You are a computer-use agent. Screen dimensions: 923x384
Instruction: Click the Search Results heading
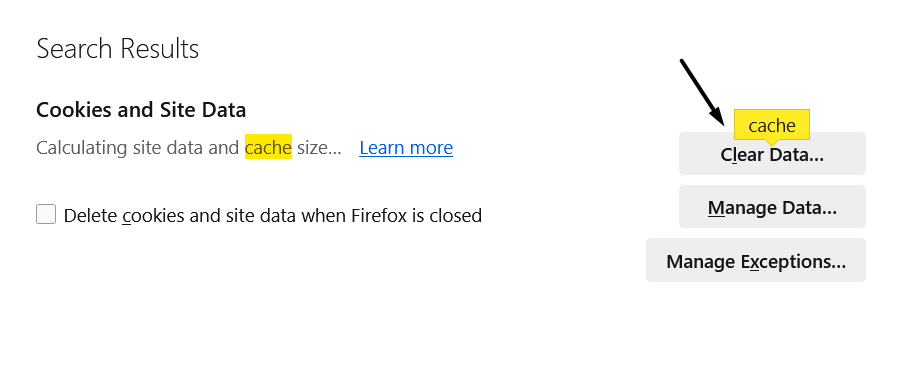pos(118,49)
